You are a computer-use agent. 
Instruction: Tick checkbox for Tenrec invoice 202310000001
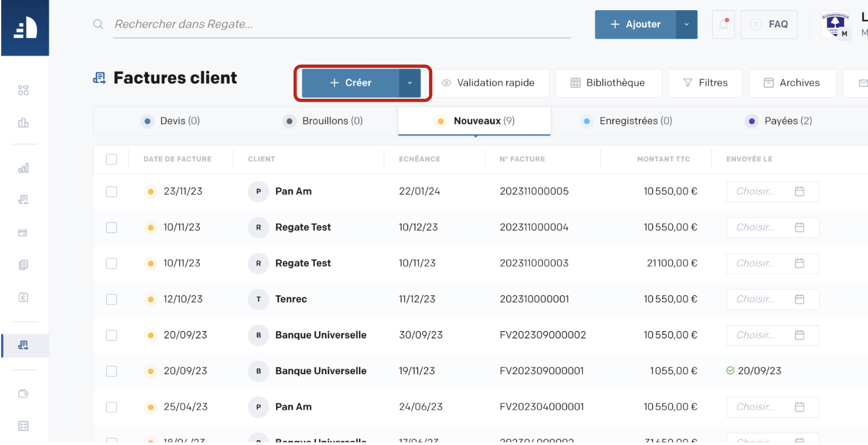tap(111, 299)
